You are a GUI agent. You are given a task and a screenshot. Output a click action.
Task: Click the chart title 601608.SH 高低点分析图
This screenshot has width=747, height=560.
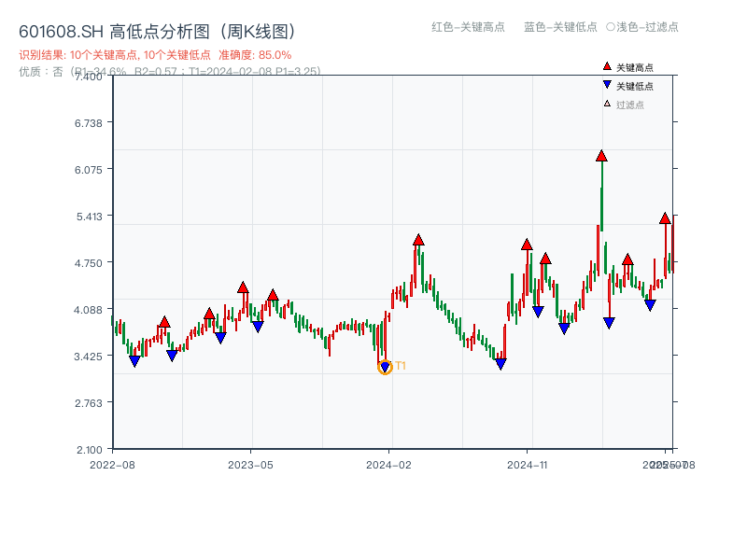[158, 32]
